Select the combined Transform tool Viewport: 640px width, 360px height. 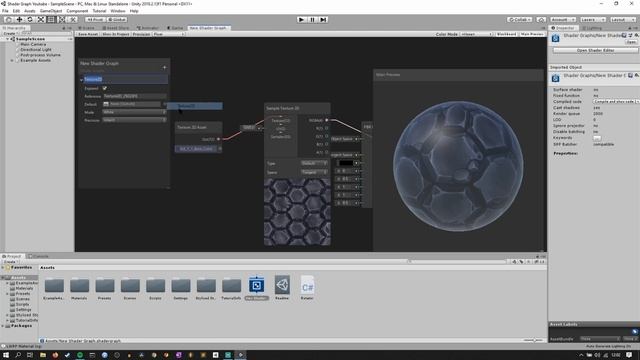pyautogui.click(x=62, y=19)
